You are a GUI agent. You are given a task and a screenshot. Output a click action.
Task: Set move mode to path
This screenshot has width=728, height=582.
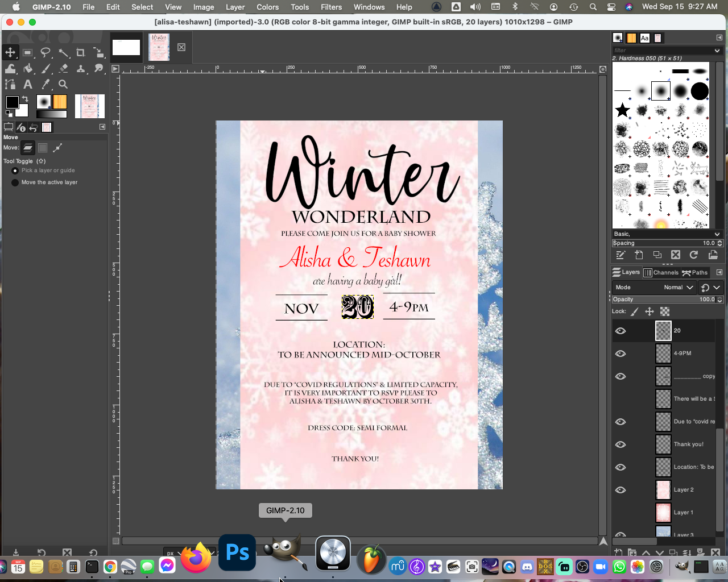57,148
